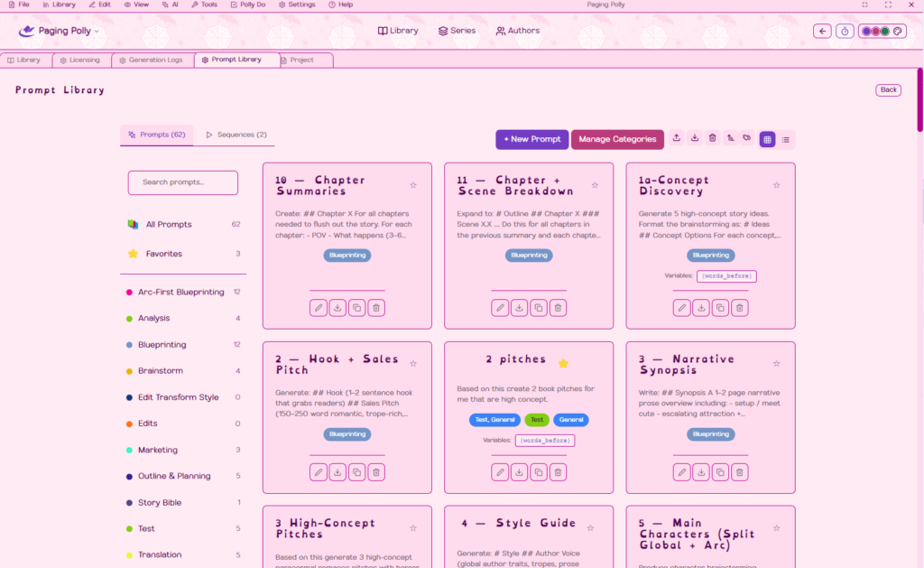Switch to the Sequences (2) tab
Screen dimensions: 924x568
(x=236, y=135)
